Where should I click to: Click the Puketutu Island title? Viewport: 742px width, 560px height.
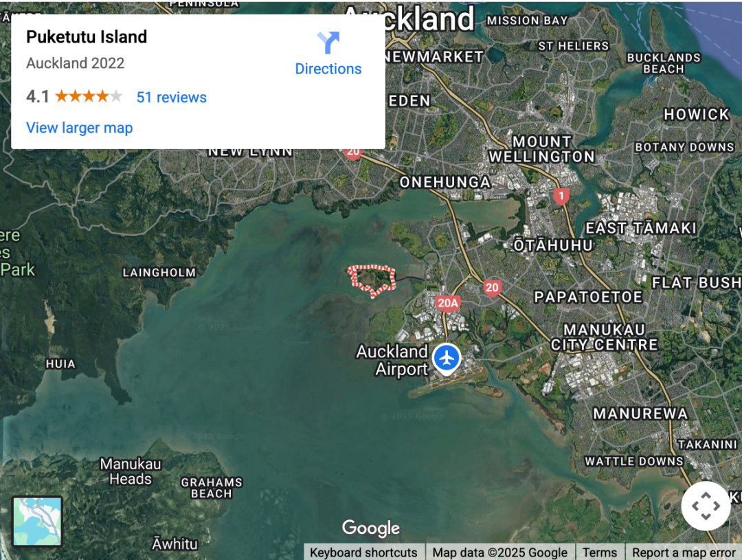coord(87,37)
